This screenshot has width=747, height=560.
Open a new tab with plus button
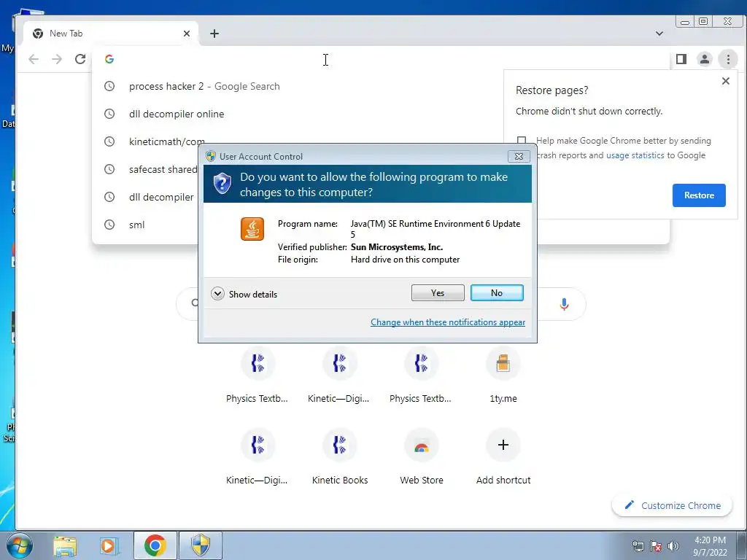click(214, 34)
